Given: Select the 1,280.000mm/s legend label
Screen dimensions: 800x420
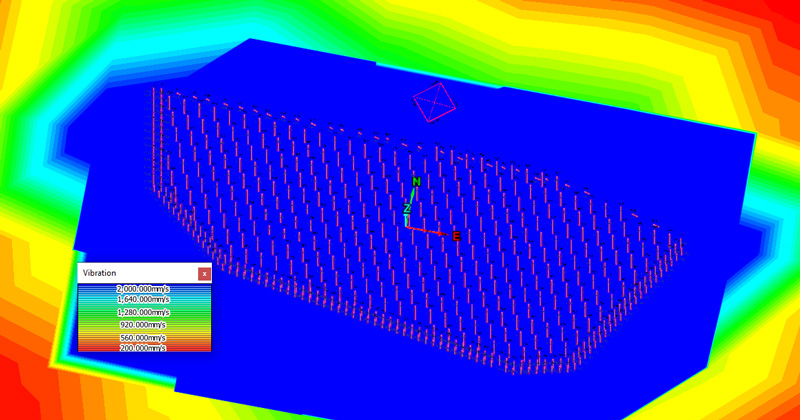Looking at the screenshot, I should (143, 312).
